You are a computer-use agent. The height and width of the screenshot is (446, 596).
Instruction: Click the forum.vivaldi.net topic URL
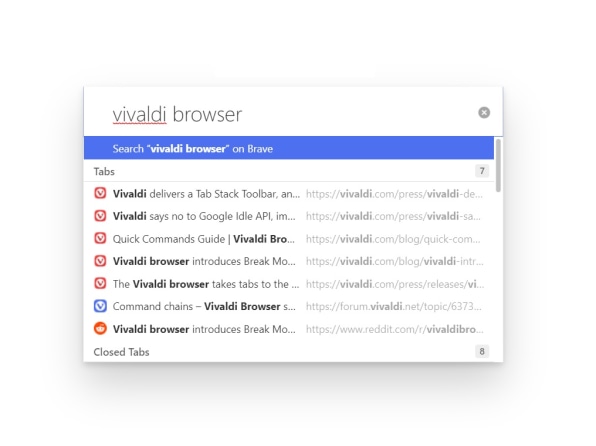pos(394,306)
